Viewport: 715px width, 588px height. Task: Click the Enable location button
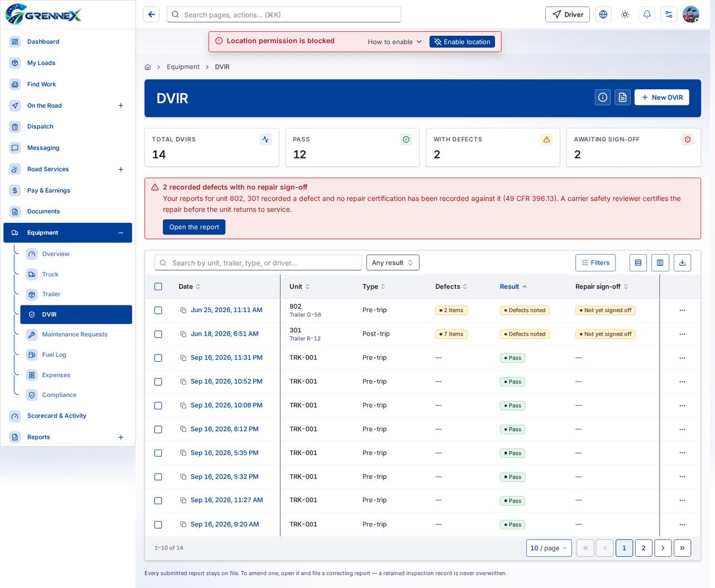pos(462,42)
